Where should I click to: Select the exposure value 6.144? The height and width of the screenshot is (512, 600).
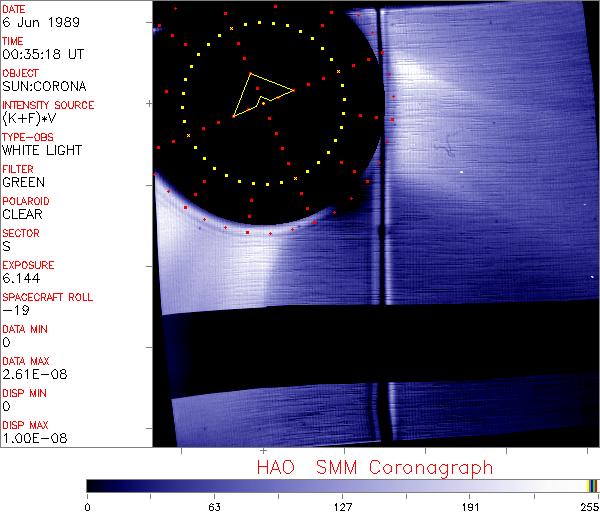[x=20, y=278]
